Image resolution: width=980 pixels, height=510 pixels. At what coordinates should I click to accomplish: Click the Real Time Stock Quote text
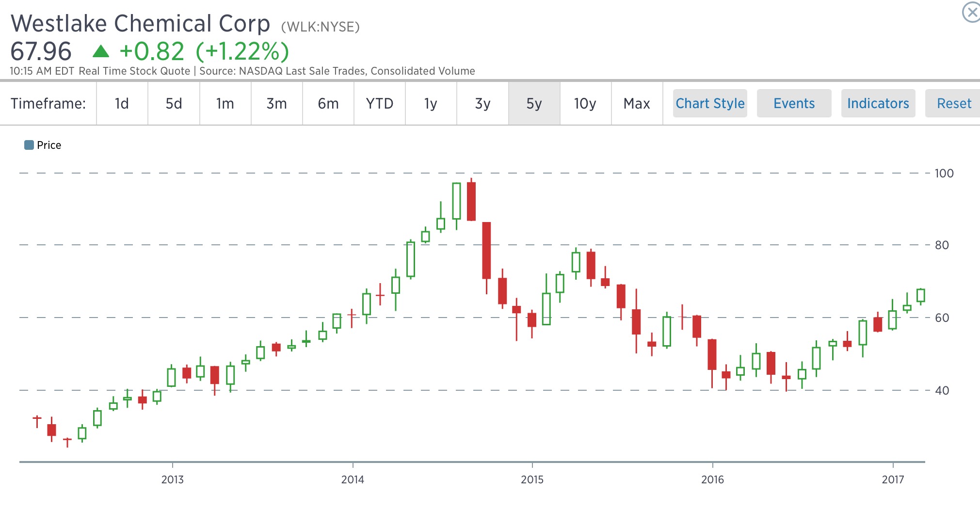[134, 71]
